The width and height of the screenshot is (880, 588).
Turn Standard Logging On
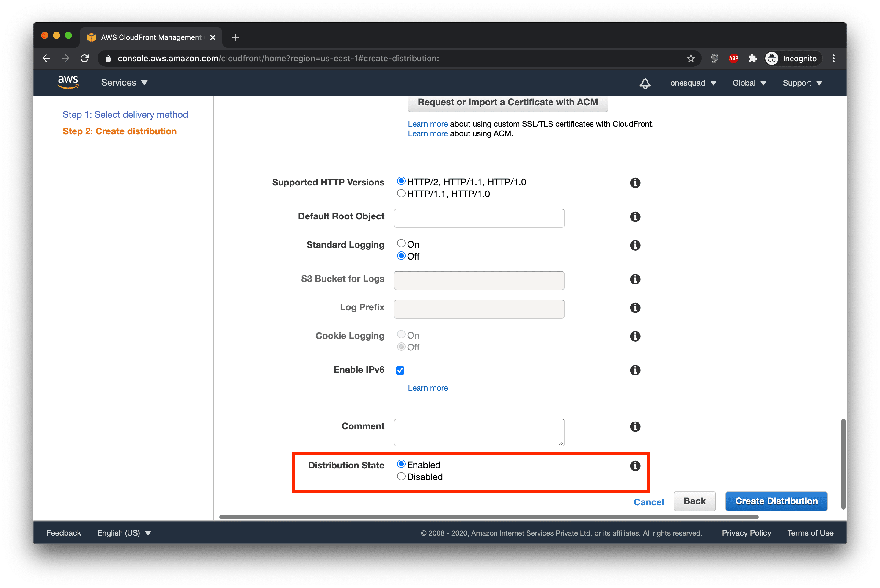tap(401, 244)
